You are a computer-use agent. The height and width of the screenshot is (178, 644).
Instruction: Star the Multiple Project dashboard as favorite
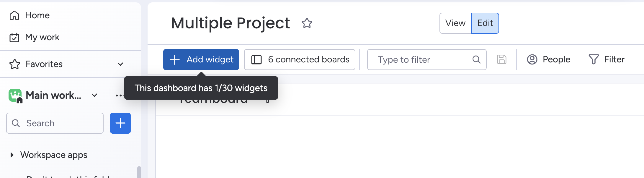[307, 23]
